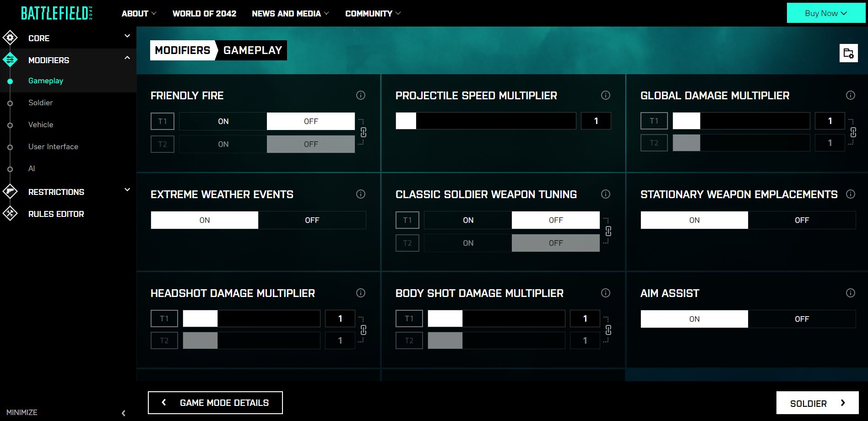Turn Friendly Fire ON for T1

point(223,121)
